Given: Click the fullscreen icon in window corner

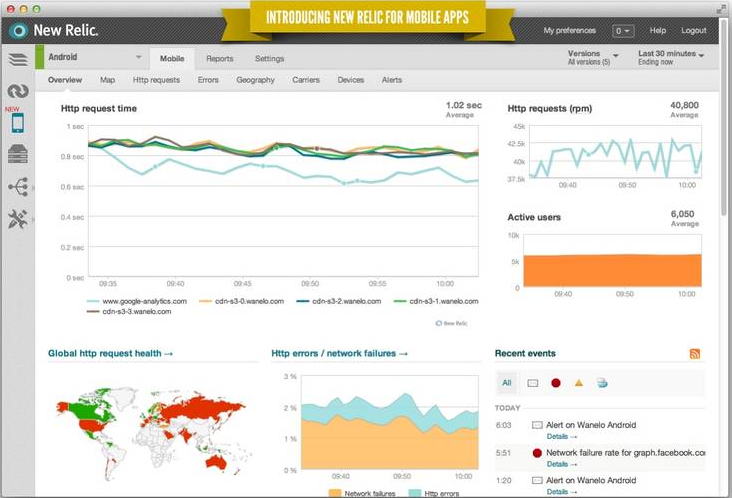Looking at the screenshot, I should [x=721, y=9].
